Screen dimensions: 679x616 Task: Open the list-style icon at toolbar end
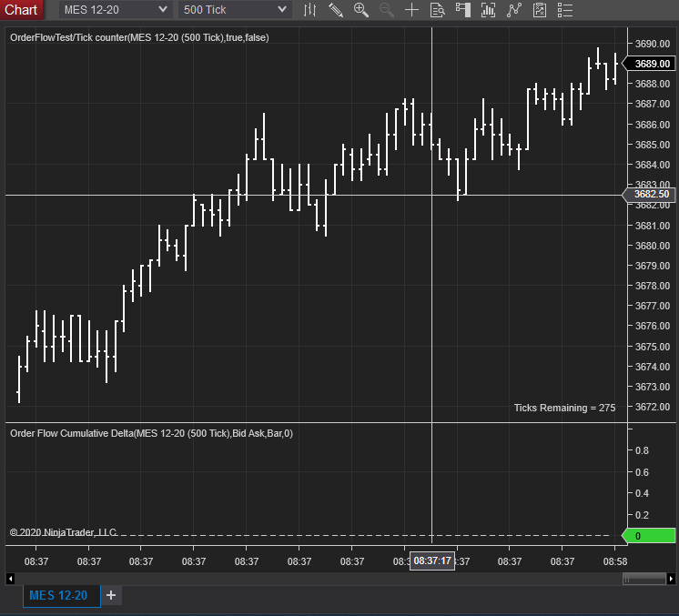[x=565, y=9]
